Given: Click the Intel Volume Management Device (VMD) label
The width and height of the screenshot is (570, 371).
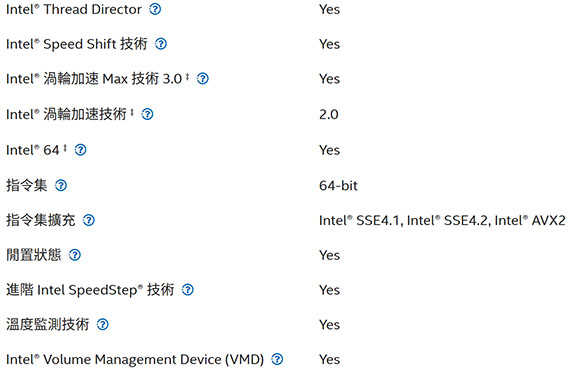Looking at the screenshot, I should tap(135, 360).
